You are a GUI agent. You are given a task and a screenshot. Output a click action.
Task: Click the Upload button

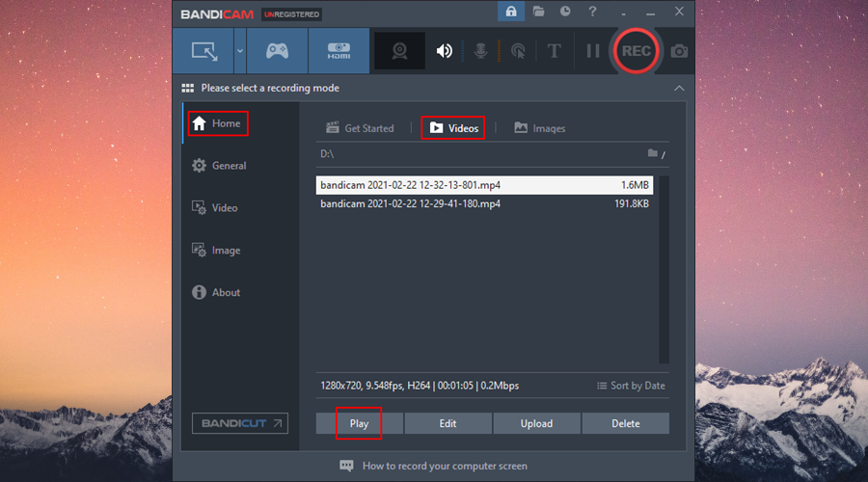tap(536, 423)
